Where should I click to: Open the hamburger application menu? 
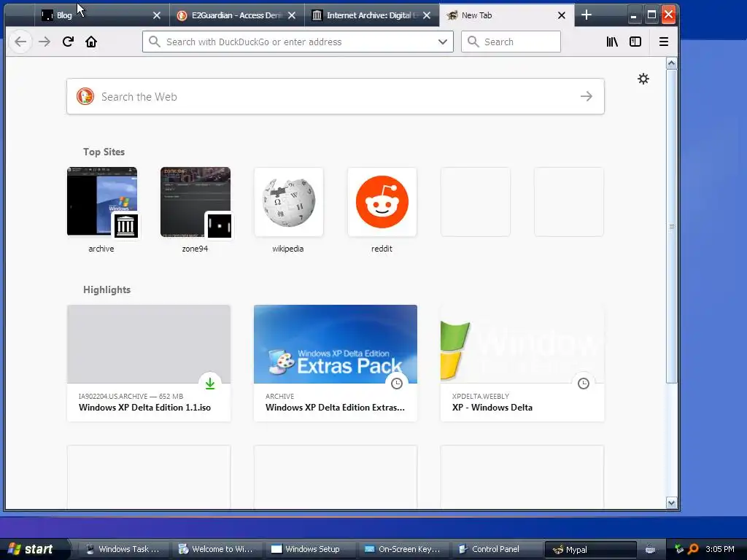point(664,42)
